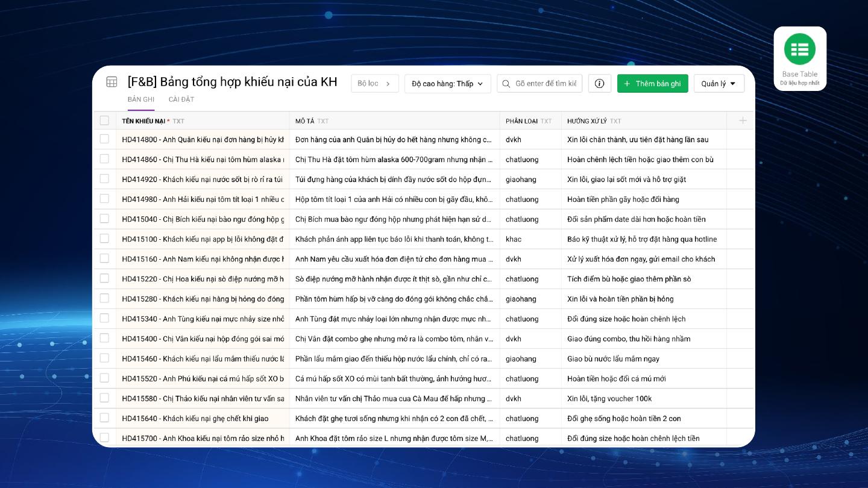
Task: Click the table grid icon beside the title
Action: [x=112, y=82]
